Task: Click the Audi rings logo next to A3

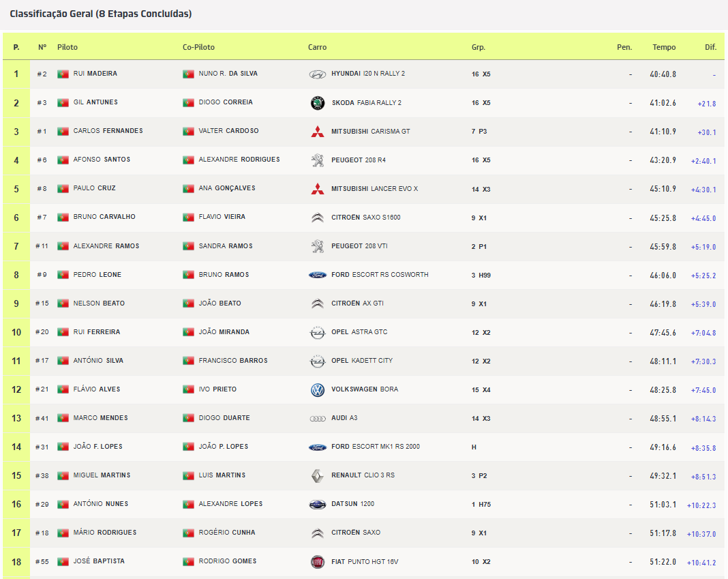Action: (x=318, y=419)
